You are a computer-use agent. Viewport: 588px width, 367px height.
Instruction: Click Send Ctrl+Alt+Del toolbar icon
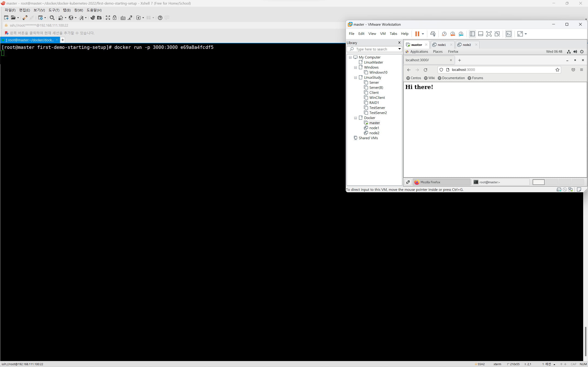(433, 34)
